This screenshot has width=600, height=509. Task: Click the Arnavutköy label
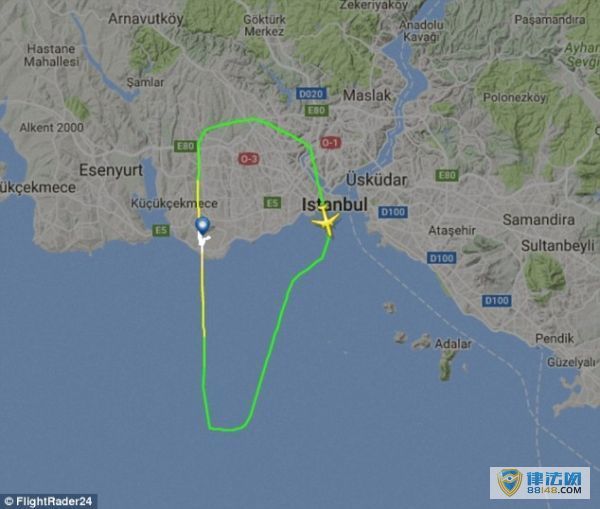(146, 19)
